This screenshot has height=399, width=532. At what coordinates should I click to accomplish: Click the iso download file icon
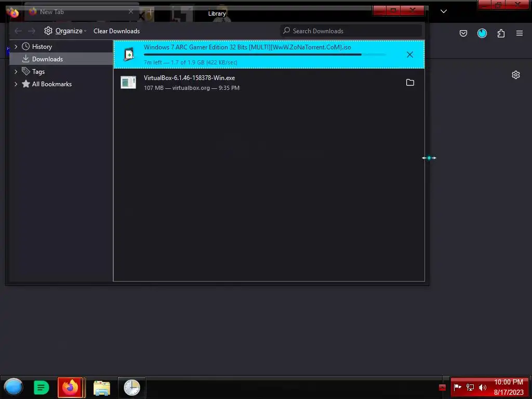click(x=129, y=54)
